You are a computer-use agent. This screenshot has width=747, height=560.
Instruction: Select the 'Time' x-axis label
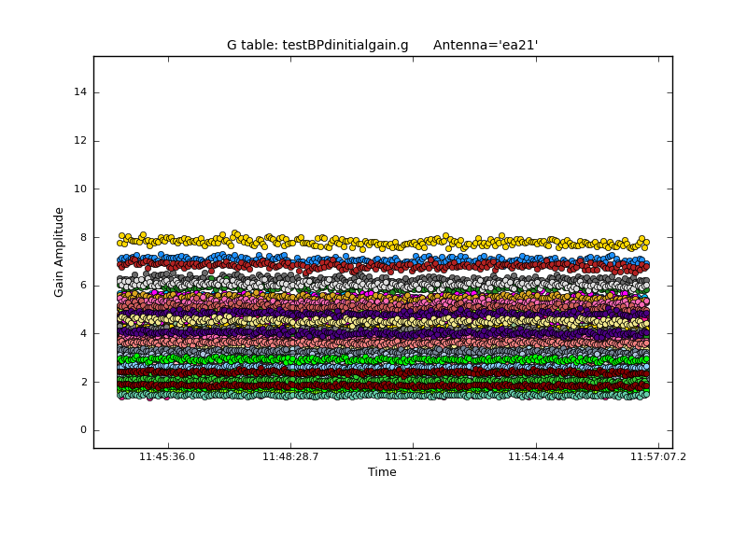(x=382, y=472)
